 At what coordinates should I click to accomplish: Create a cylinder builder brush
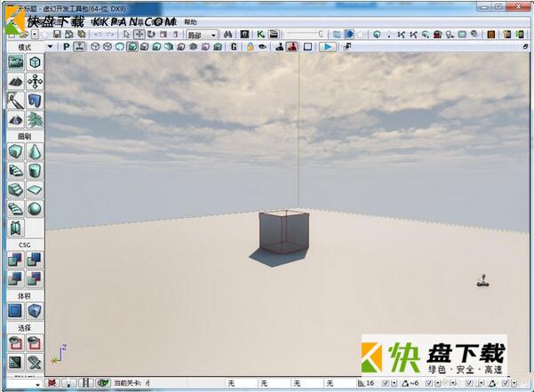click(x=35, y=171)
